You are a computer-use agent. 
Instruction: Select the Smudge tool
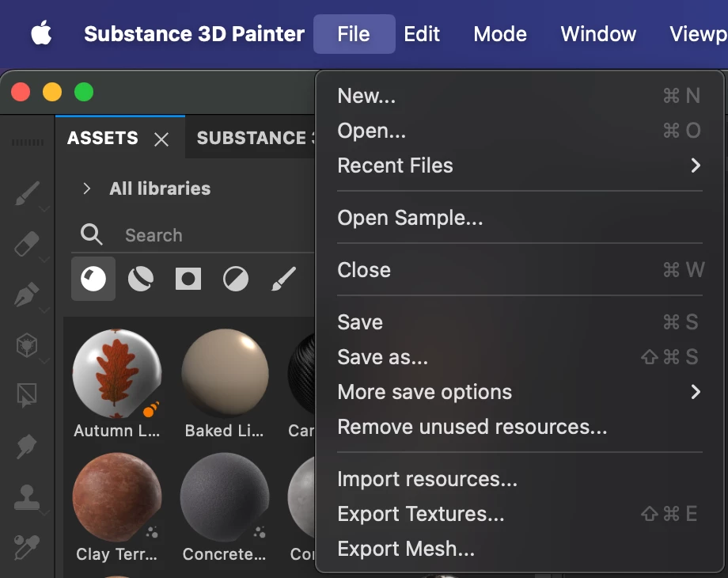[27, 447]
